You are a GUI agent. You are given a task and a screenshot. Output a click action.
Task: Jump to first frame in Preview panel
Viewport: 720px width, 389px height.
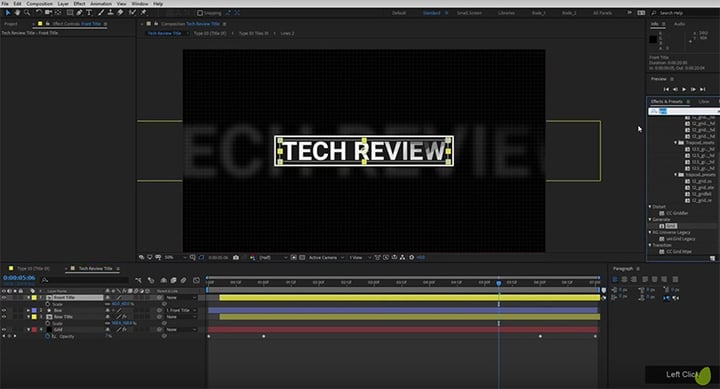(x=666, y=89)
